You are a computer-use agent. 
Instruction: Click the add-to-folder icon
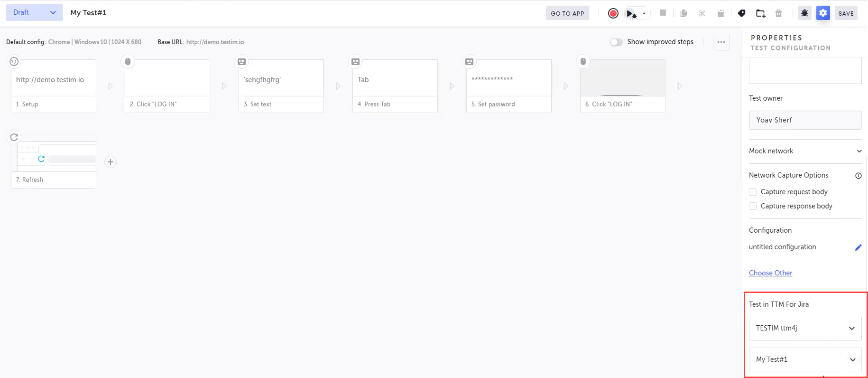pyautogui.click(x=761, y=13)
